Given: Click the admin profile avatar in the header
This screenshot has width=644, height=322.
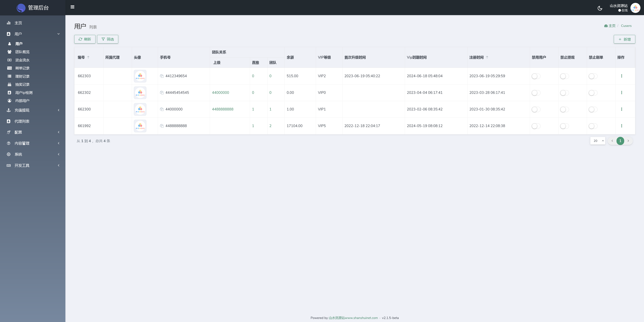Looking at the screenshot, I should (635, 8).
